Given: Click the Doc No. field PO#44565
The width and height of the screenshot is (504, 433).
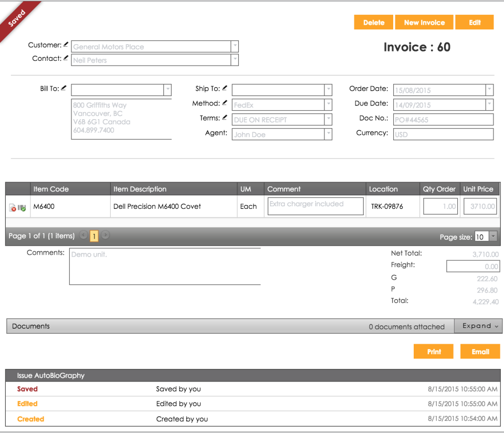Looking at the screenshot, I should click(443, 120).
